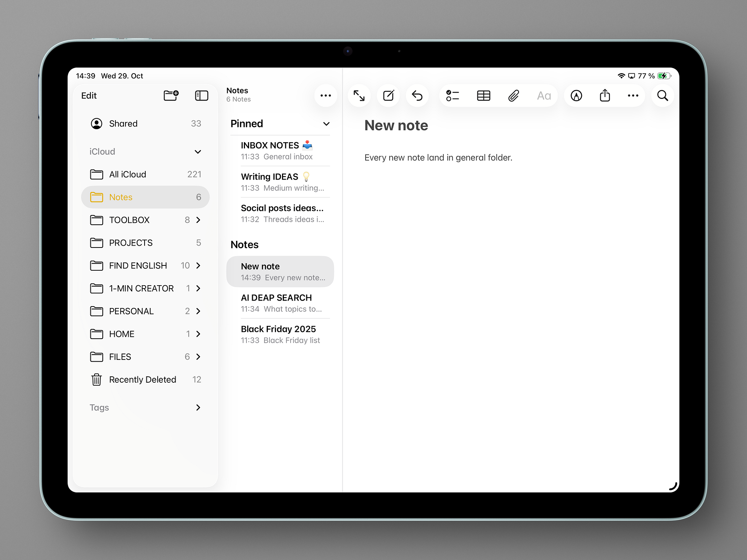Insert a checklist in the note
The height and width of the screenshot is (560, 747).
click(x=452, y=96)
